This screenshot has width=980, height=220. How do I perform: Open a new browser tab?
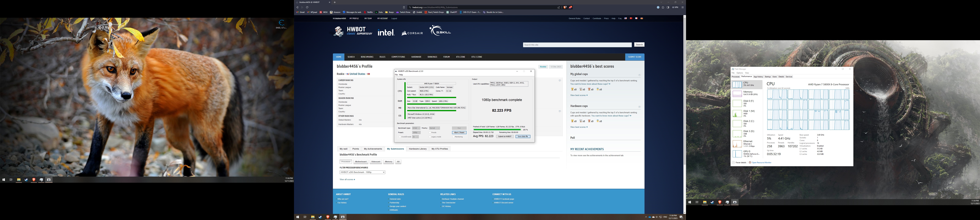335,2
